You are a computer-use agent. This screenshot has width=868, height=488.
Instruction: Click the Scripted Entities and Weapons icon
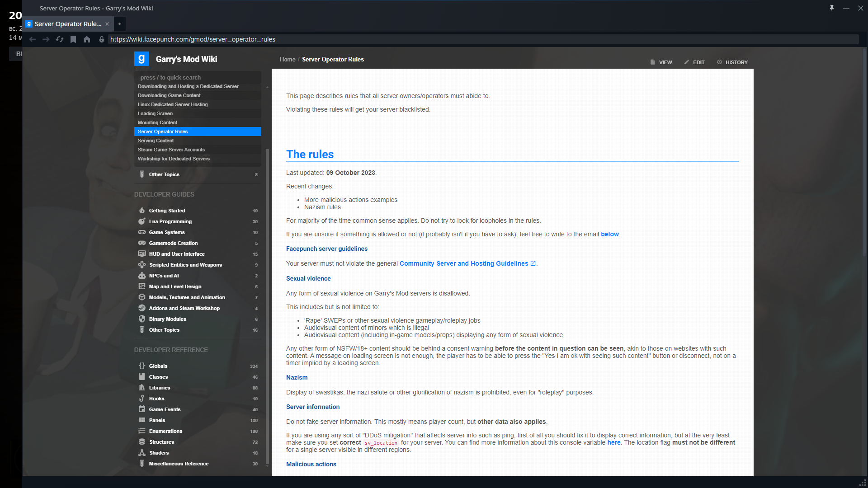coord(142,265)
